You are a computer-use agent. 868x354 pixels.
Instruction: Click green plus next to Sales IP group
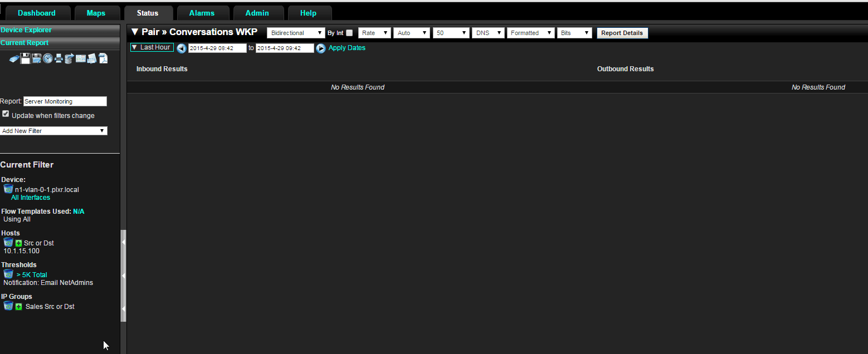(19, 307)
